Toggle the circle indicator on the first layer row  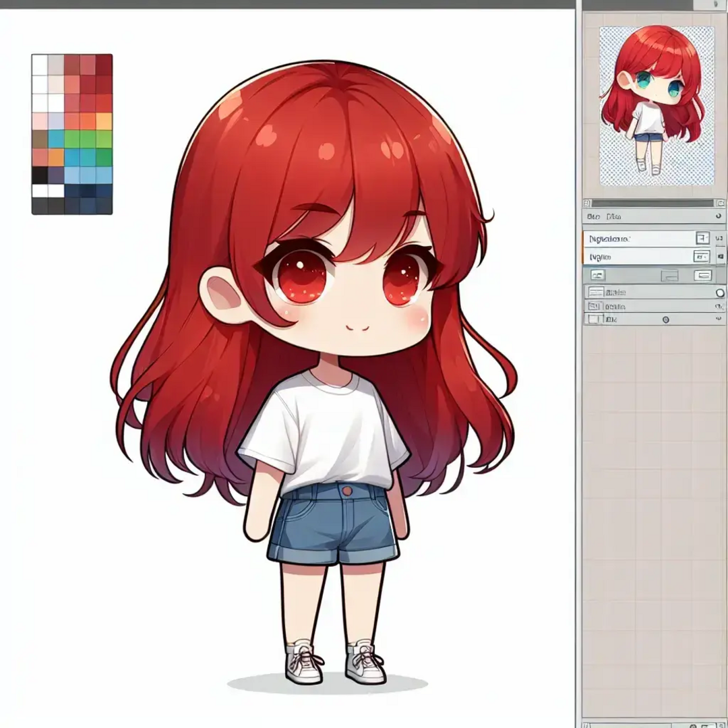point(719,293)
